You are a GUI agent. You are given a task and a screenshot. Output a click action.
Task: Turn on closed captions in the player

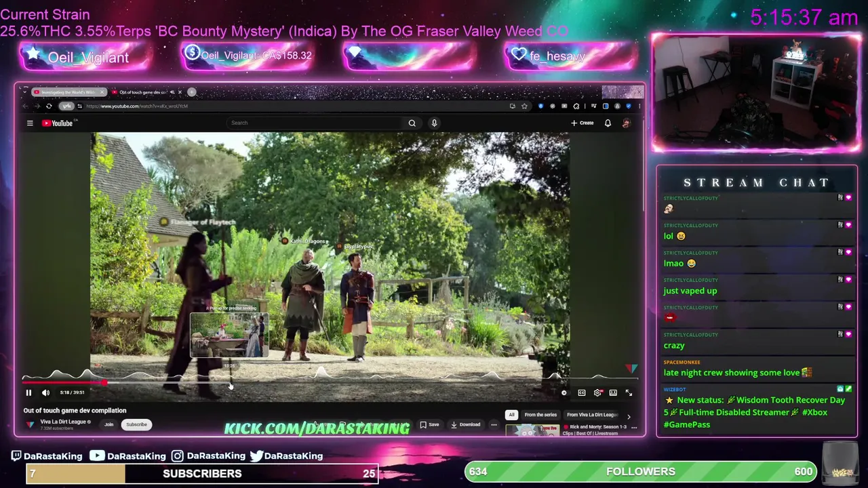[581, 393]
